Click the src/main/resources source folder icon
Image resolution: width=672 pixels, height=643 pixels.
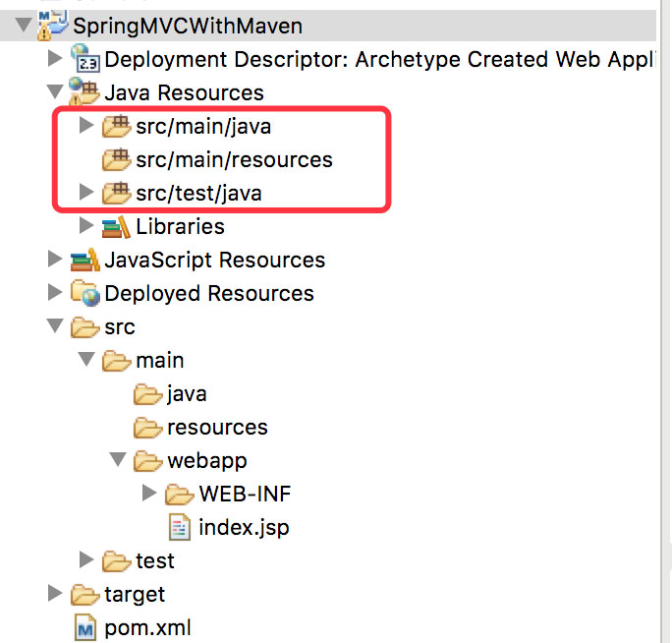coord(116,159)
